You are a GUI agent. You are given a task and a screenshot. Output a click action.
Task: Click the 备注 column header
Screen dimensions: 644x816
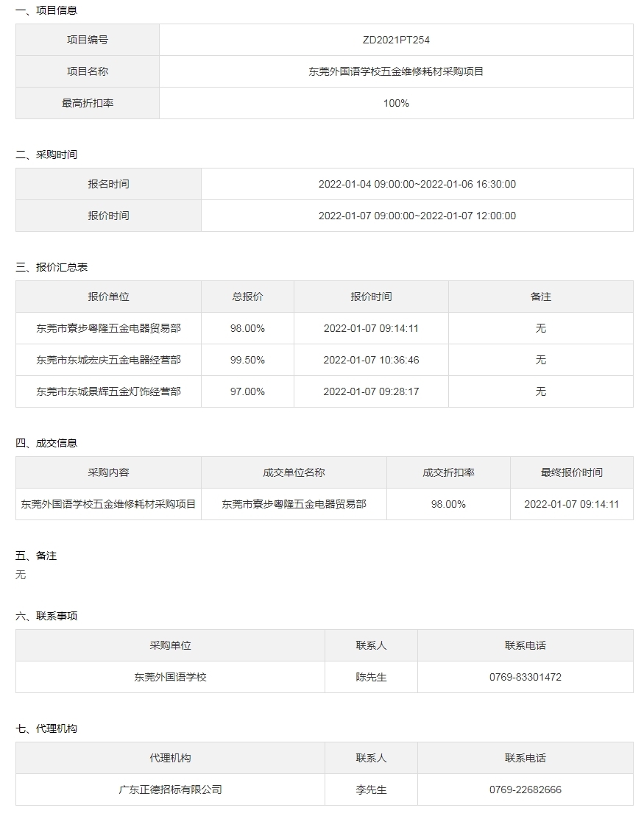[x=541, y=297]
